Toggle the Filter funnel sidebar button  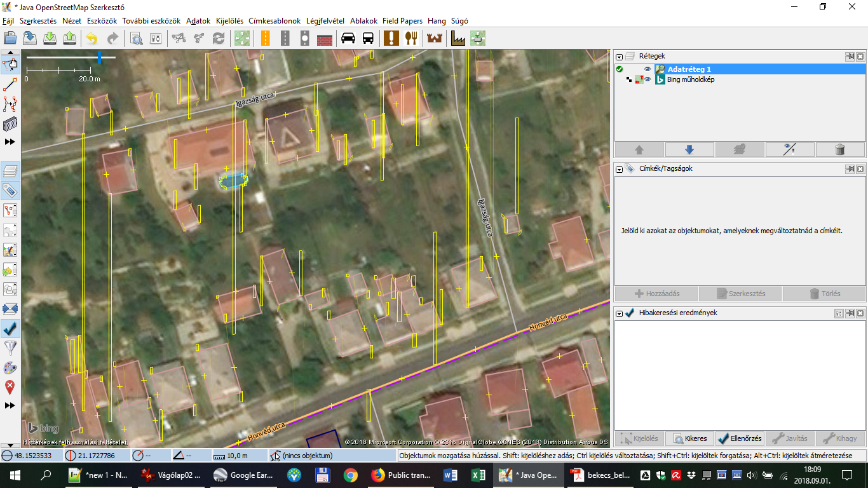[10, 348]
